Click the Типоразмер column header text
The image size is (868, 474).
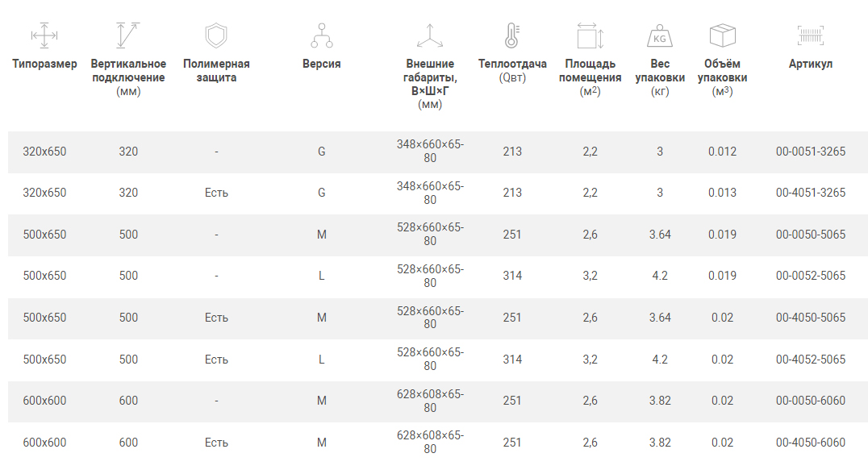tap(44, 64)
